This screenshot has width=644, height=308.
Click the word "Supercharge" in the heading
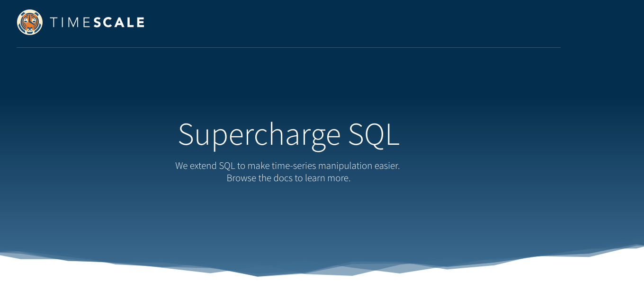pos(259,134)
